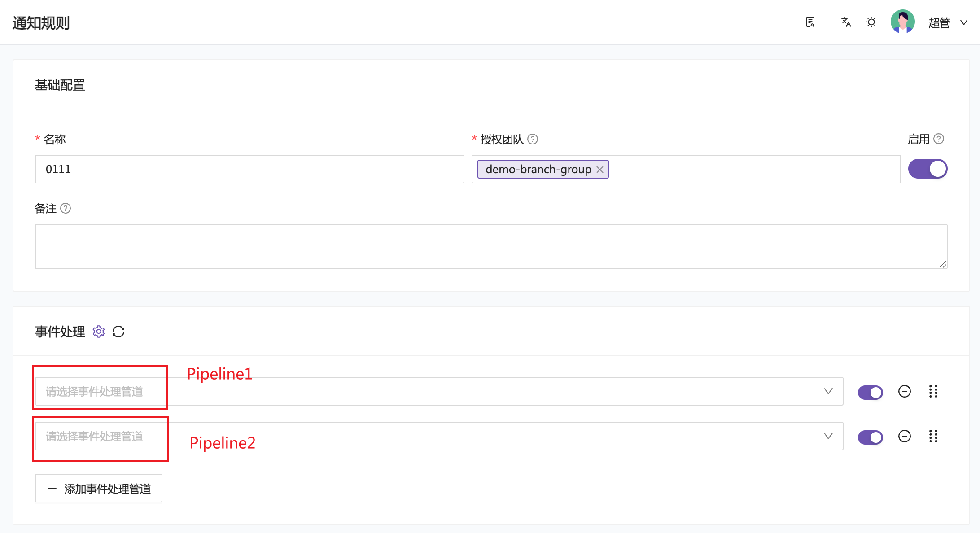Open the document search icon in header
The height and width of the screenshot is (533, 980).
point(810,22)
